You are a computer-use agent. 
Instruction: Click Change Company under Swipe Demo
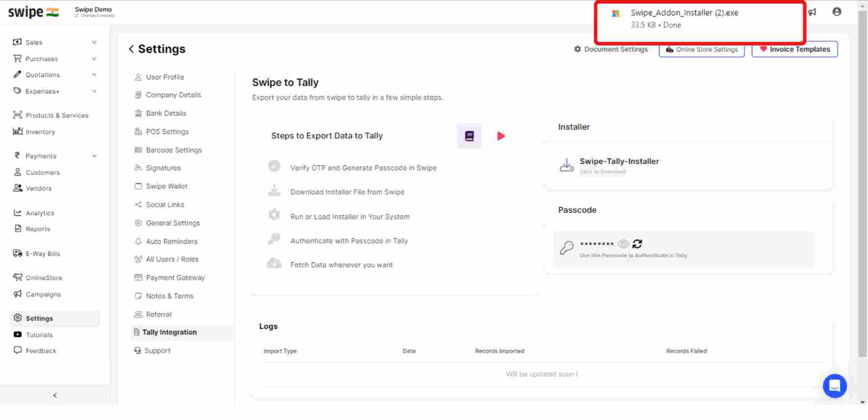pyautogui.click(x=95, y=15)
